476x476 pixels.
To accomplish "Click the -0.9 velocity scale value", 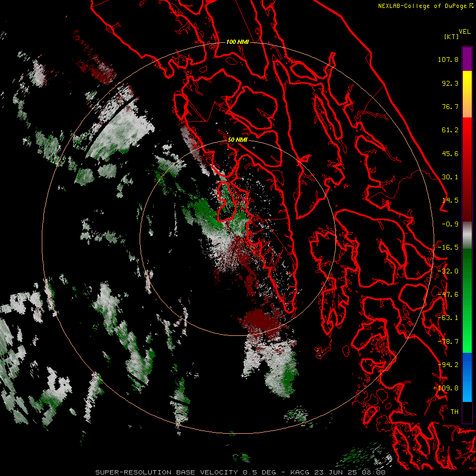I will (x=450, y=224).
